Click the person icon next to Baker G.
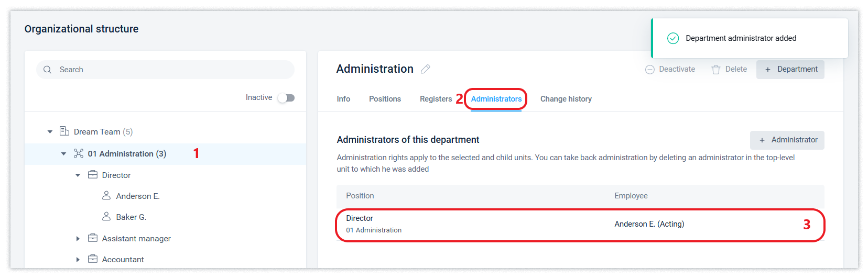Screen dimensions: 868x279 (106, 217)
